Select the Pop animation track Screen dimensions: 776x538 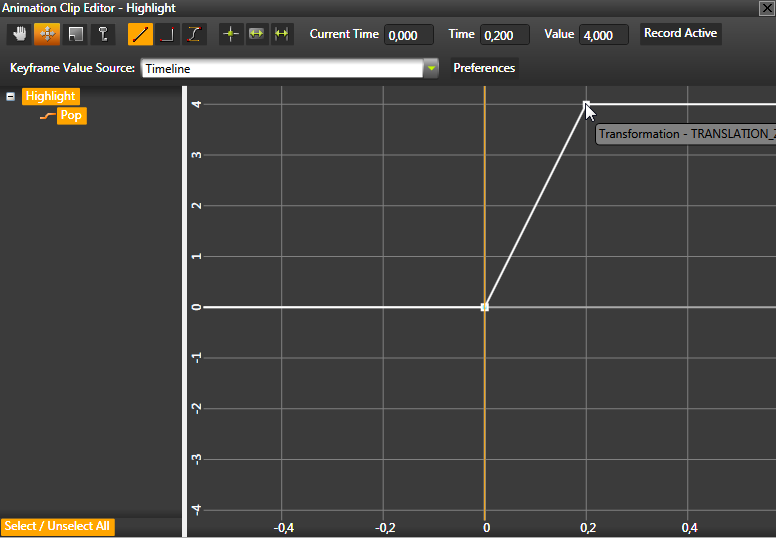[x=70, y=116]
